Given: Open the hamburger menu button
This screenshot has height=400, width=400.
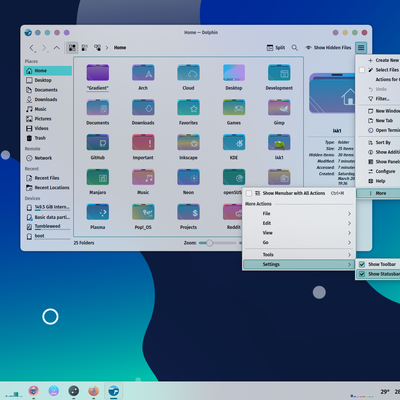Looking at the screenshot, I should [361, 48].
